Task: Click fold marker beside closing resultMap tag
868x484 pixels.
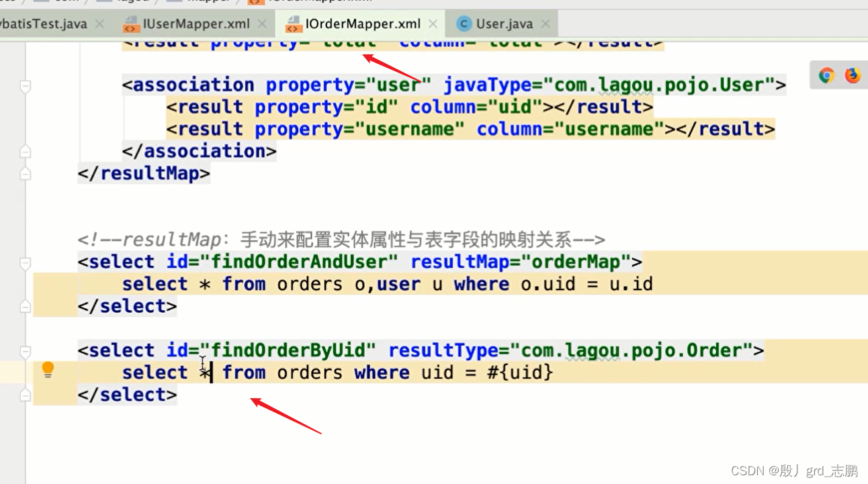Action: tap(26, 174)
